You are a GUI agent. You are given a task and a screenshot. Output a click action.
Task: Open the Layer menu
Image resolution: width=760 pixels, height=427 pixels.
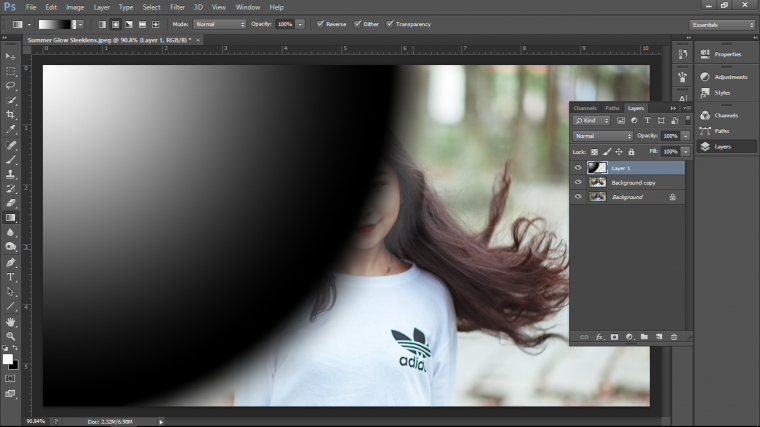tap(101, 7)
